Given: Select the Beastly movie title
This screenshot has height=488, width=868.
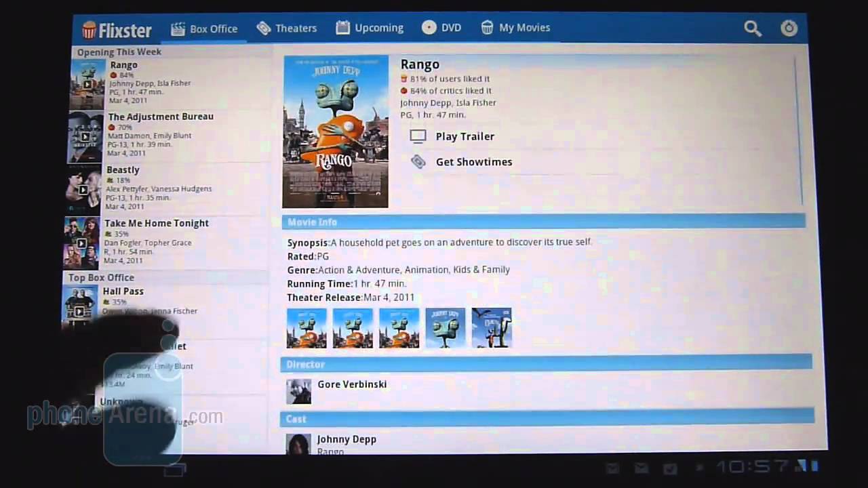Looking at the screenshot, I should pyautogui.click(x=123, y=170).
